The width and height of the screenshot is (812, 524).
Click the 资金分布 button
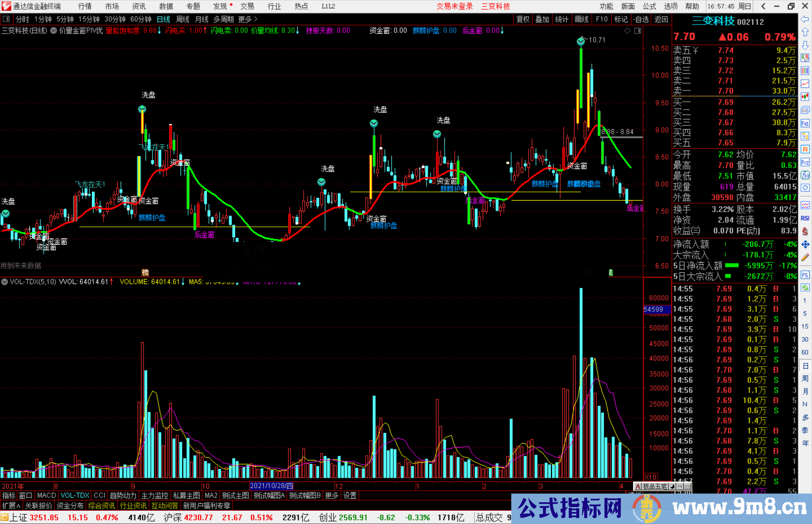point(70,506)
